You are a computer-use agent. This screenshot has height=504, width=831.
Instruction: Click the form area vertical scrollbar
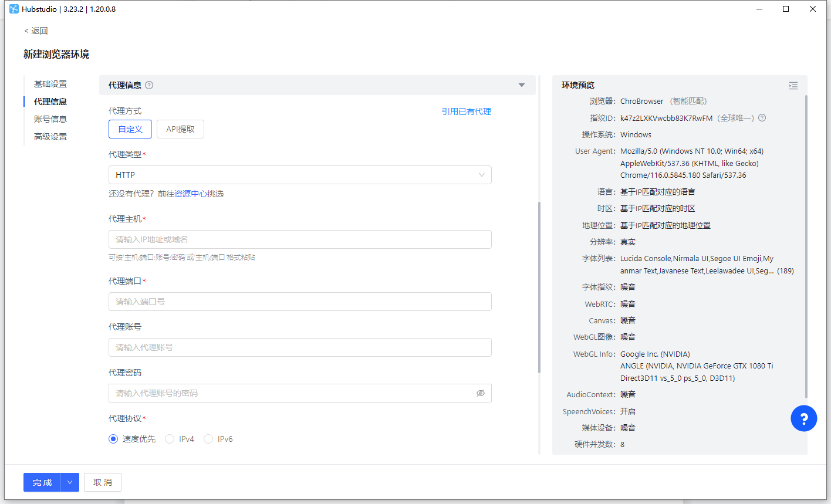pos(539,287)
